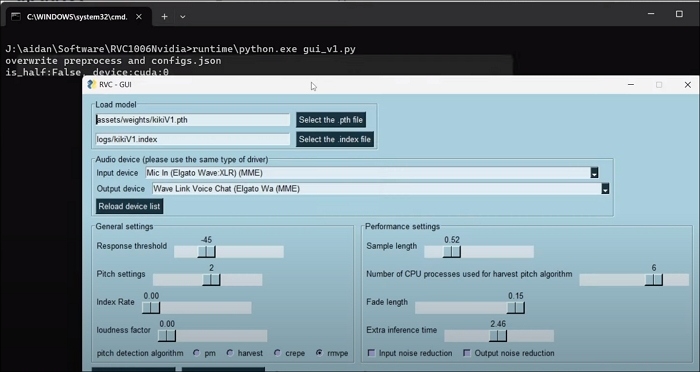This screenshot has height=372, width=700.
Task: Click the Fade length value 0.15
Action: 516,296
